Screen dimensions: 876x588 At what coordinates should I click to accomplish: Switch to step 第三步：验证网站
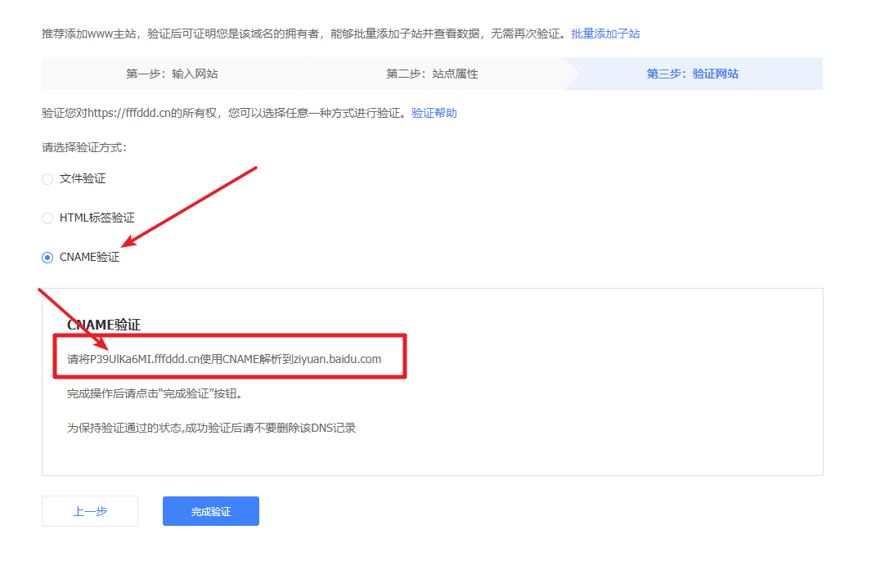click(692, 74)
